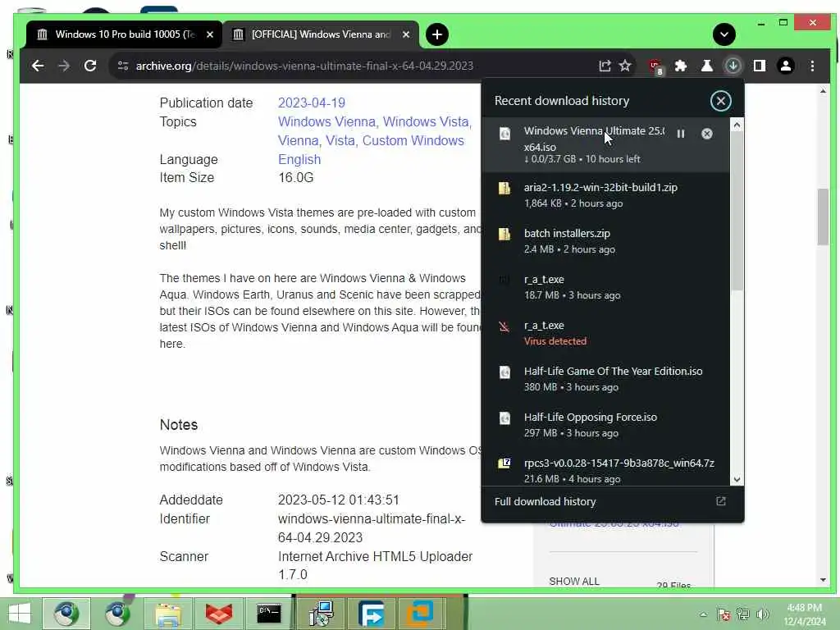Open the side panel icon

[x=759, y=66]
